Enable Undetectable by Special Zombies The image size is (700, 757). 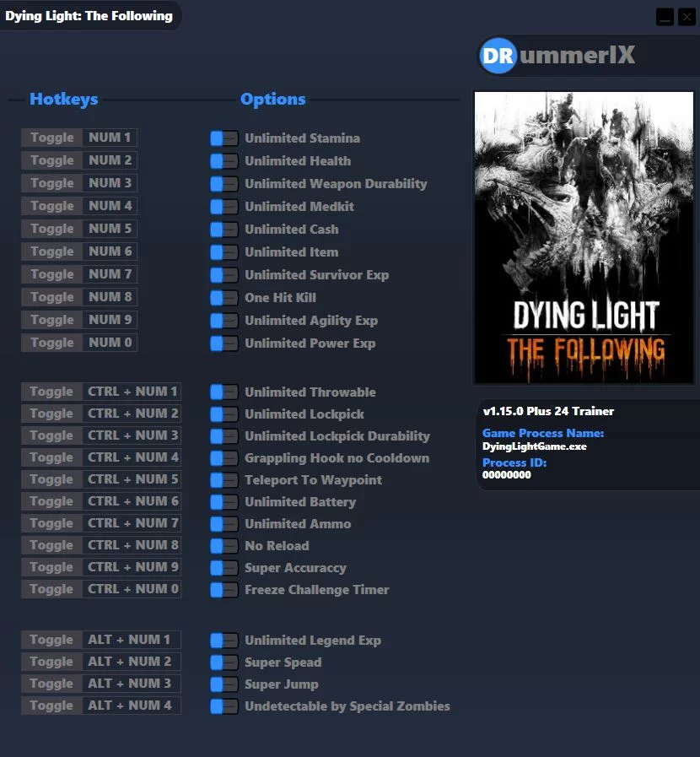point(223,706)
